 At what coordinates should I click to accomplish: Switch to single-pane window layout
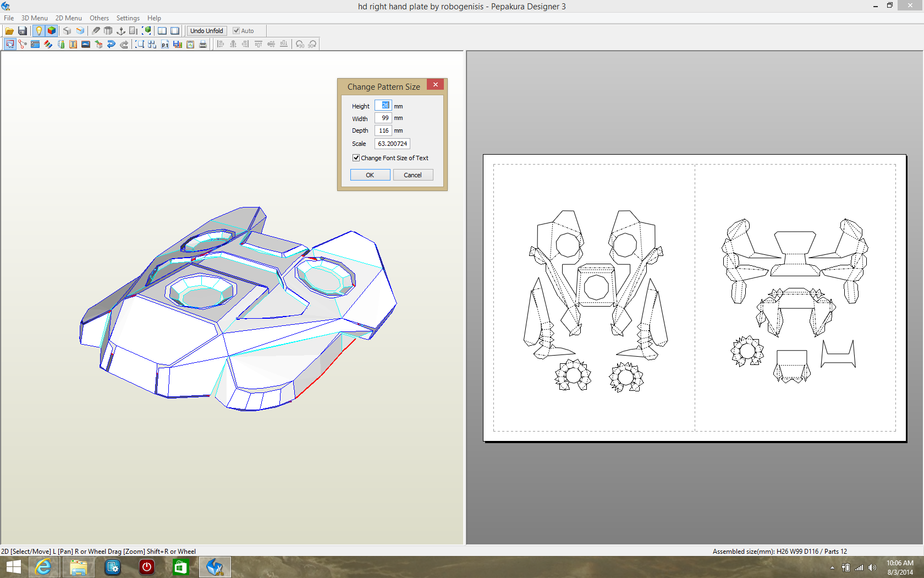coord(175,31)
